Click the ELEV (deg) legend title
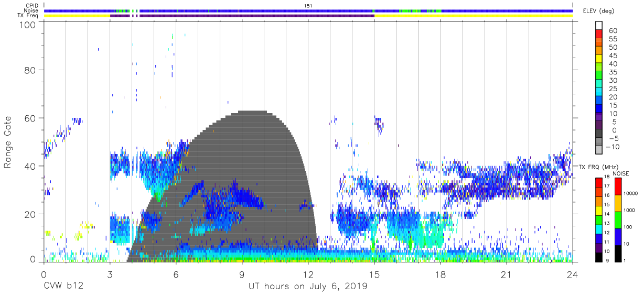The width and height of the screenshot is (644, 297). (597, 11)
